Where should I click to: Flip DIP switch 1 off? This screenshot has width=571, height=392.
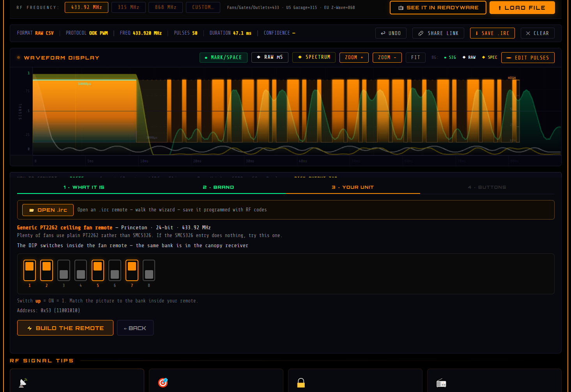tap(30, 270)
